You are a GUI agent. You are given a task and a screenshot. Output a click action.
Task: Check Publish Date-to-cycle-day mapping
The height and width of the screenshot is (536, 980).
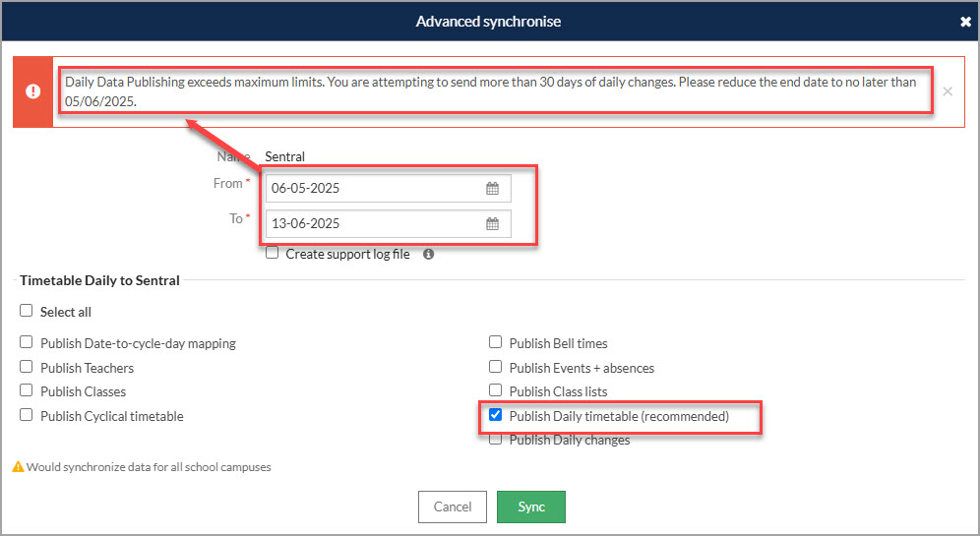point(27,341)
